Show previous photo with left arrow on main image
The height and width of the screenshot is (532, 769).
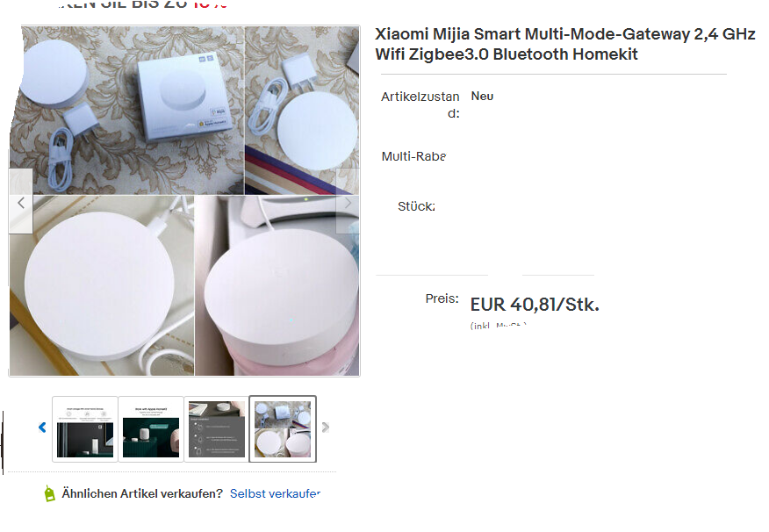tap(20, 202)
